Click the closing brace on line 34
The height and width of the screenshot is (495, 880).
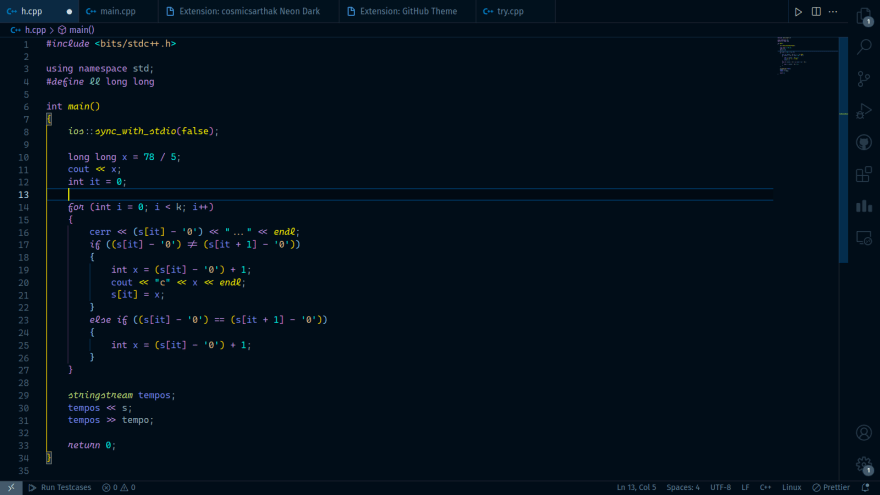[49, 458]
